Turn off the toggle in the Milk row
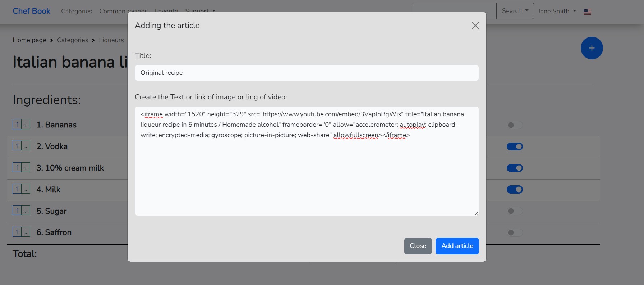This screenshot has width=644, height=285. click(514, 190)
